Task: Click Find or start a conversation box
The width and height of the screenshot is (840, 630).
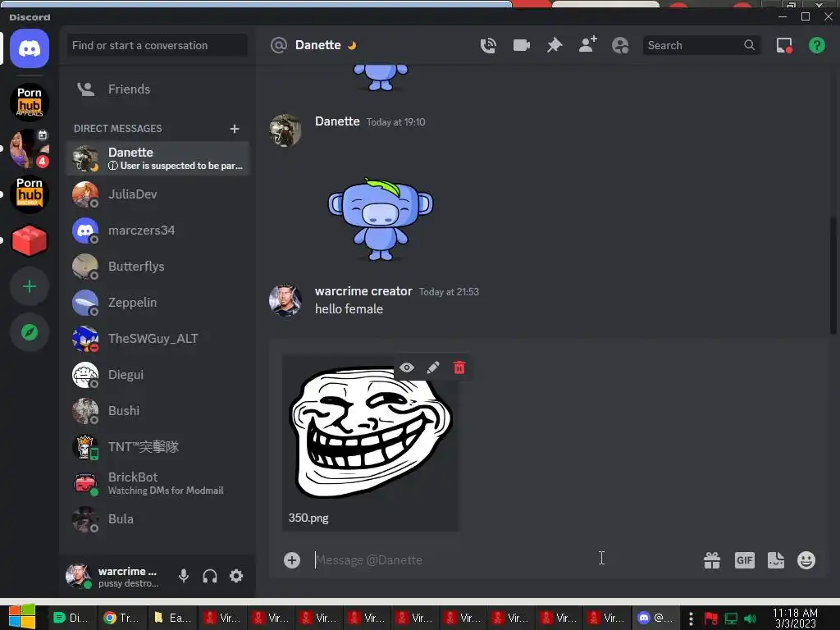Action: pyautogui.click(x=157, y=46)
